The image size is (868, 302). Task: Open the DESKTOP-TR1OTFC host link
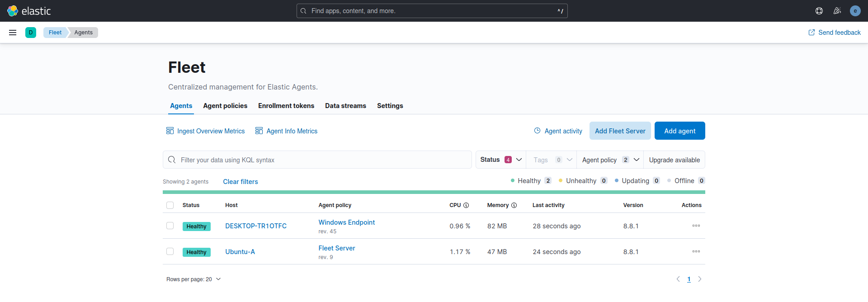pyautogui.click(x=256, y=226)
